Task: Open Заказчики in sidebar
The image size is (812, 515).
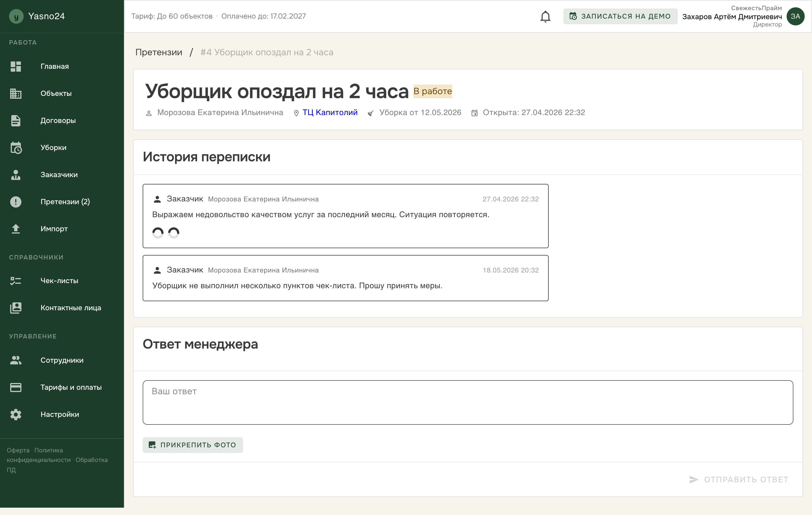Action: [62, 175]
